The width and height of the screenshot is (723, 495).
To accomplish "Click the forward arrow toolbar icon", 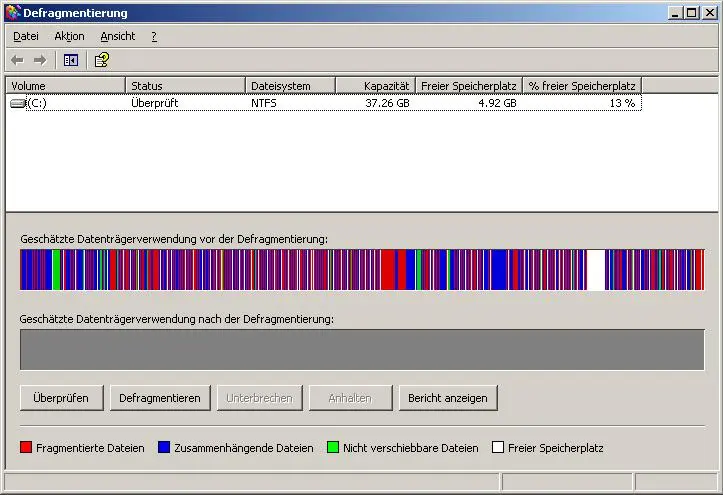I will [40, 60].
